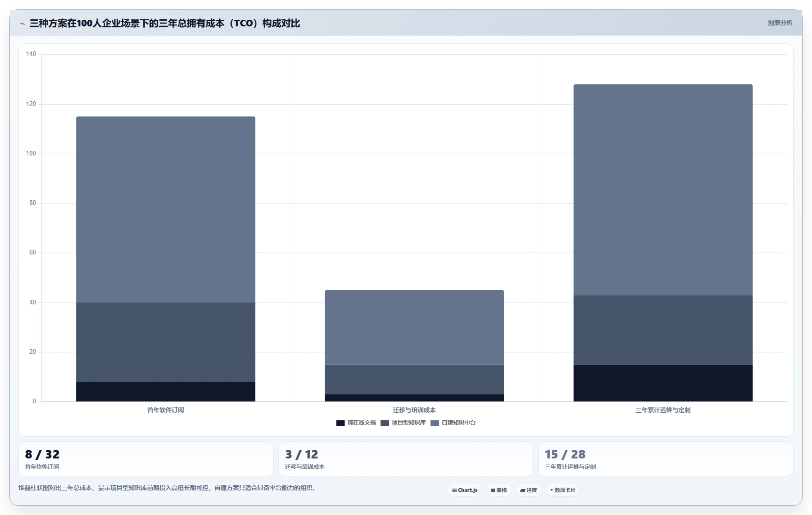The height and width of the screenshot is (515, 812).
Task: Click the small logo icon before the title
Action: click(22, 24)
